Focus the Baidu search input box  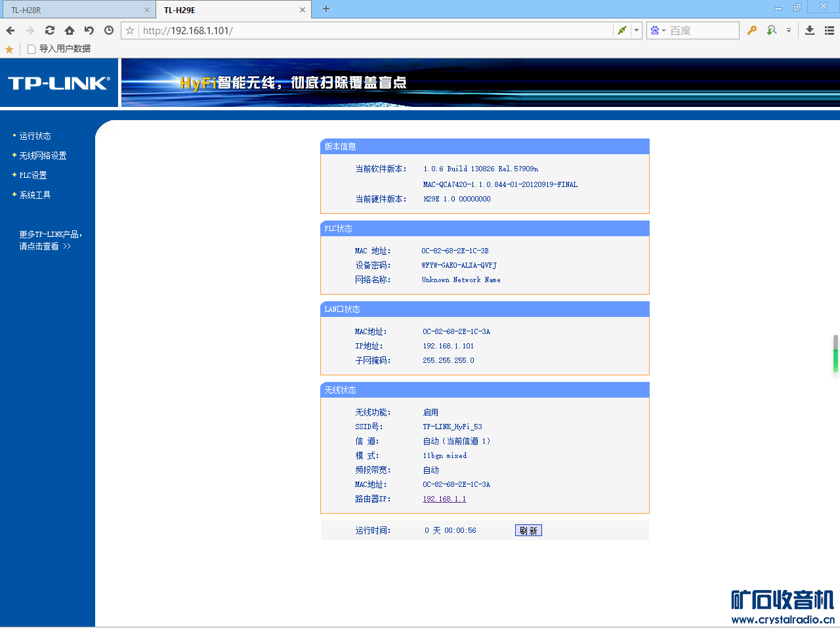703,30
